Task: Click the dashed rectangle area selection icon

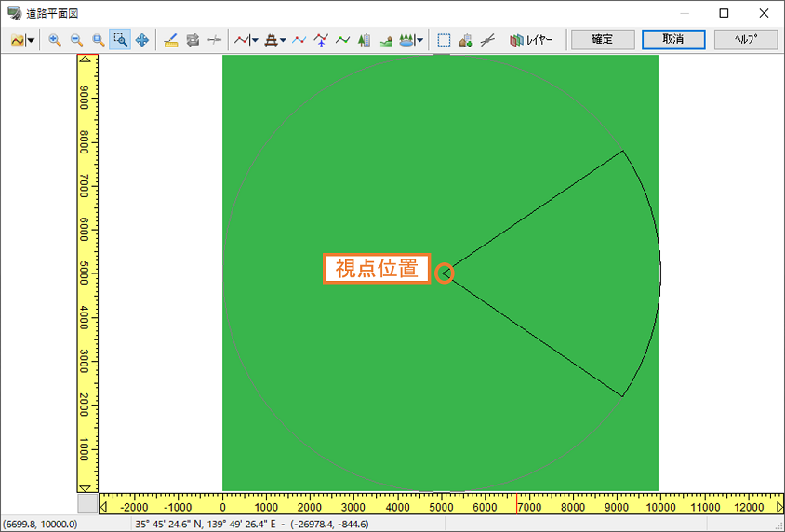Action: click(444, 40)
